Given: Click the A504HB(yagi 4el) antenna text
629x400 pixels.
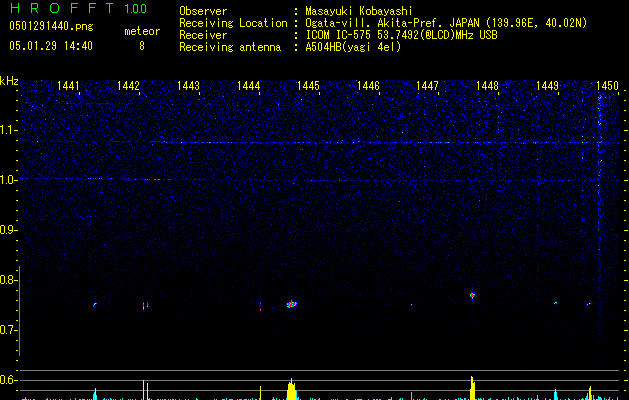Looking at the screenshot, I should (353, 47).
